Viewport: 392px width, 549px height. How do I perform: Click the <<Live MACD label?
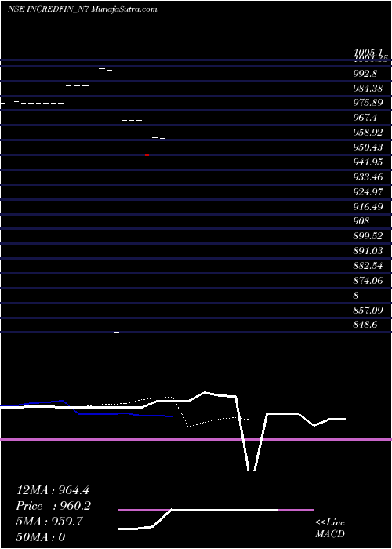(330, 529)
